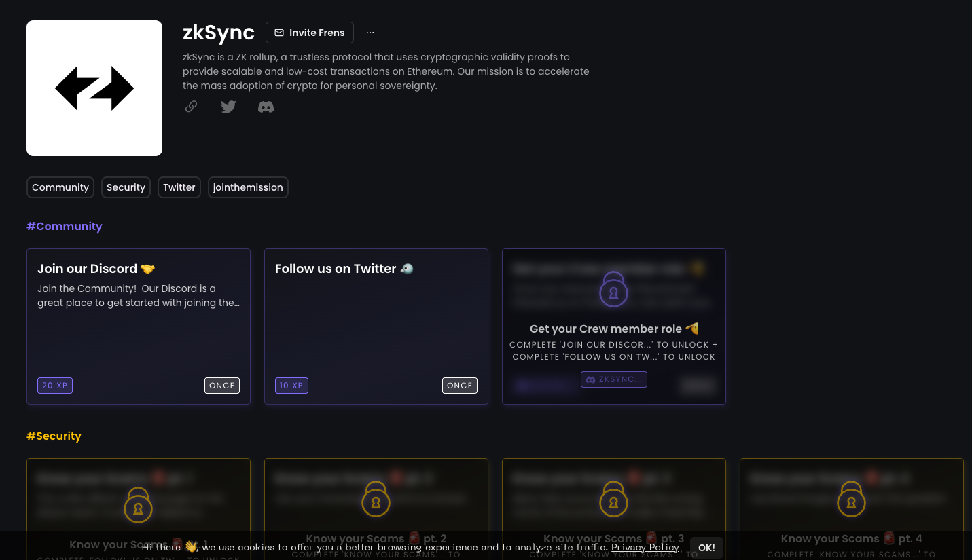Click the #Security section heading
The width and height of the screenshot is (972, 560).
(x=54, y=436)
